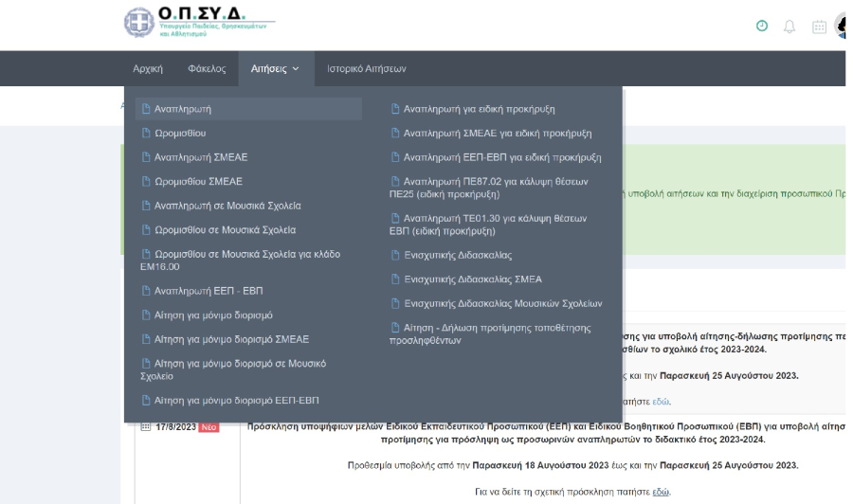Screen dimensions: 853x504
Task: Click document icon next to Ωρομισθίου
Action: [145, 134]
